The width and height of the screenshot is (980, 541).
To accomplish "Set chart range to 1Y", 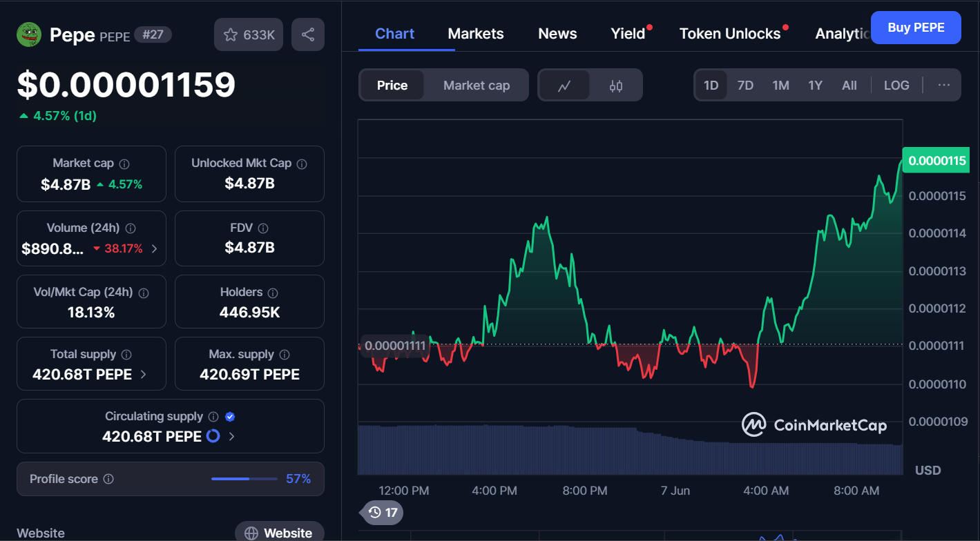I will pos(815,86).
